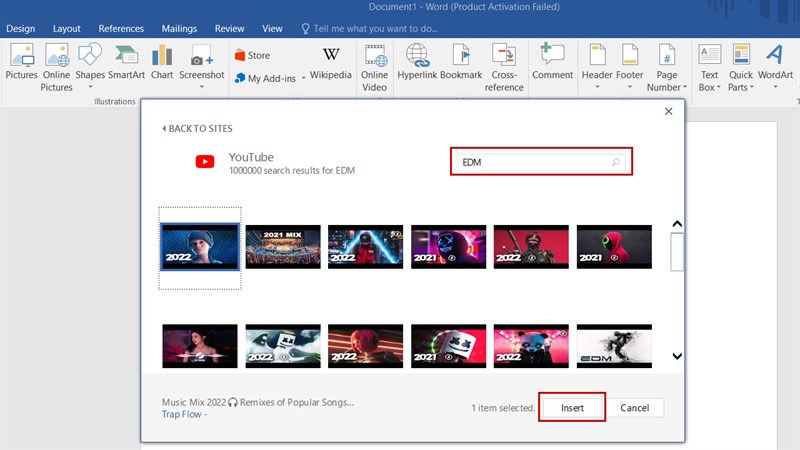The image size is (800, 450).
Task: Open the References tab
Action: (x=121, y=29)
